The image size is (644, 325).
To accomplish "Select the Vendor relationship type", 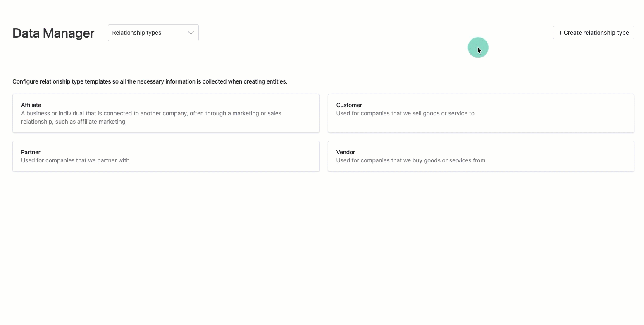I will (x=481, y=156).
